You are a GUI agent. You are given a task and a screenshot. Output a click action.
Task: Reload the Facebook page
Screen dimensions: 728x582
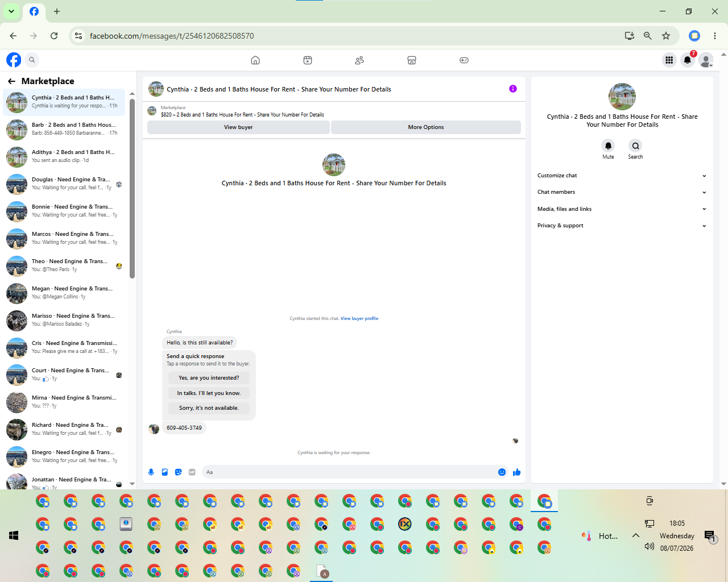point(54,36)
